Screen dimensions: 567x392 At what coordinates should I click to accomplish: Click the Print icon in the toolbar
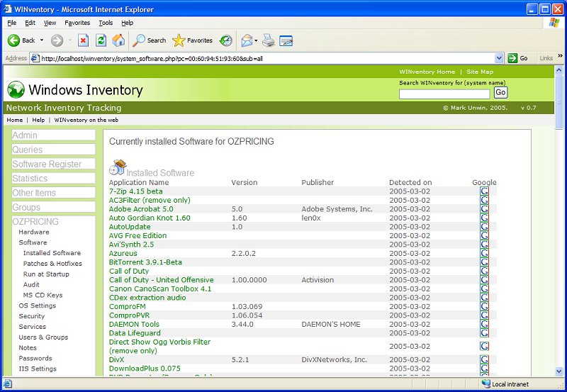point(269,40)
